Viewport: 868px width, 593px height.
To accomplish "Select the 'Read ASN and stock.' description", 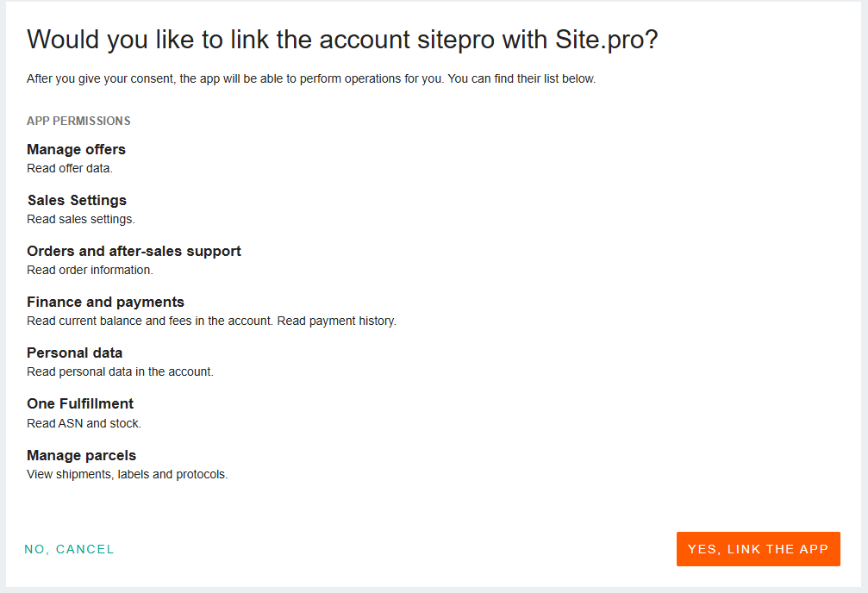I will pyautogui.click(x=84, y=423).
